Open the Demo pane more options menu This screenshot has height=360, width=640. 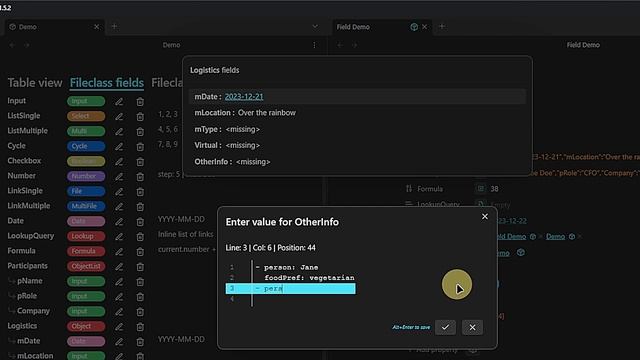[x=314, y=45]
